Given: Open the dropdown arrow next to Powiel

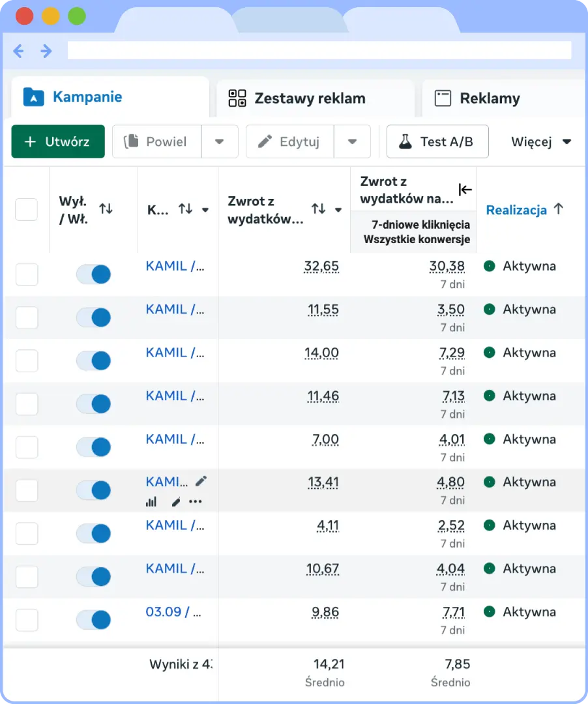Looking at the screenshot, I should pos(219,141).
